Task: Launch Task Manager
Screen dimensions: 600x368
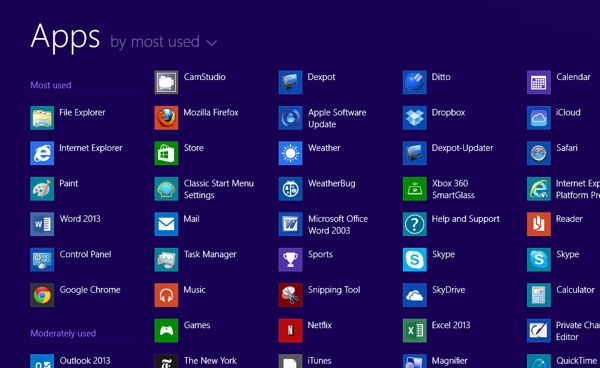Action: (196, 260)
